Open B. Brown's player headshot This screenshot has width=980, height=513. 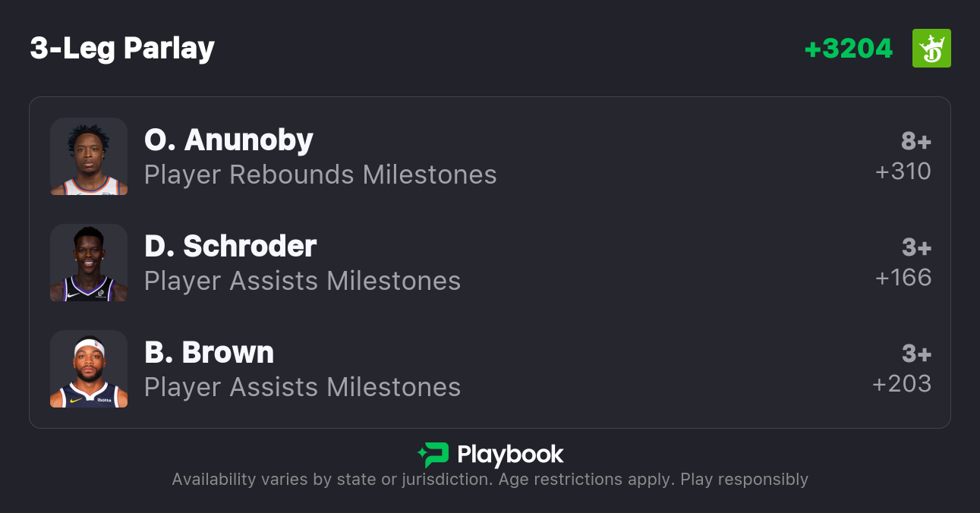click(x=89, y=369)
